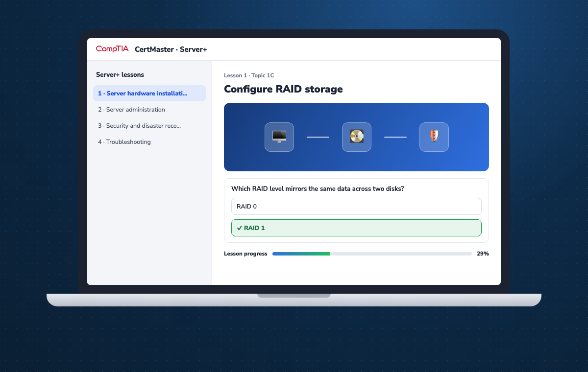
Task: Click the green checkmark beside RAID 1
Action: pyautogui.click(x=239, y=228)
